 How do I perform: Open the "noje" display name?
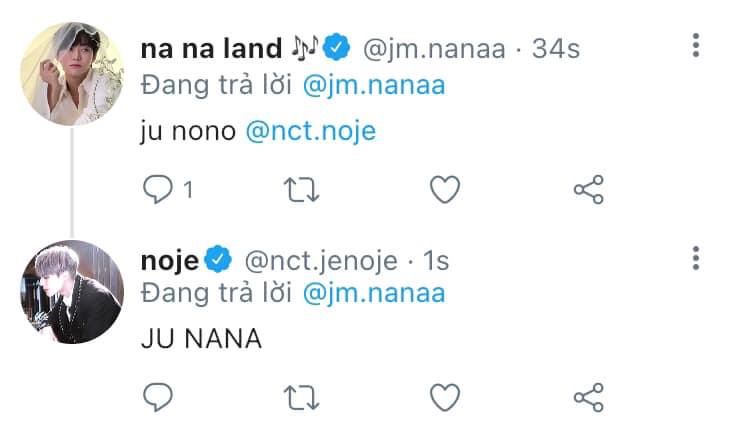coord(171,260)
